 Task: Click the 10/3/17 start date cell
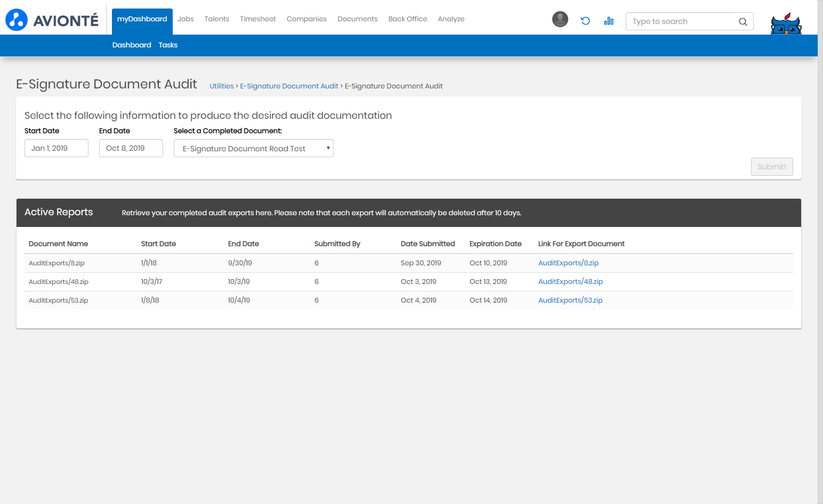[x=151, y=281]
